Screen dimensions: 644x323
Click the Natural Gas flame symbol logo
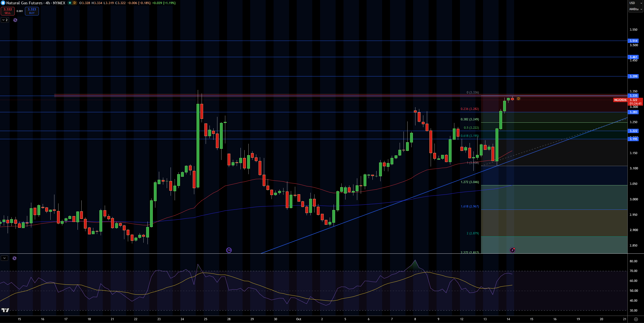pos(3,3)
